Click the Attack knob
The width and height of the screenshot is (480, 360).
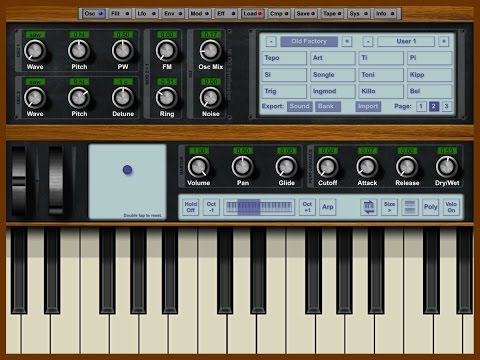point(367,166)
